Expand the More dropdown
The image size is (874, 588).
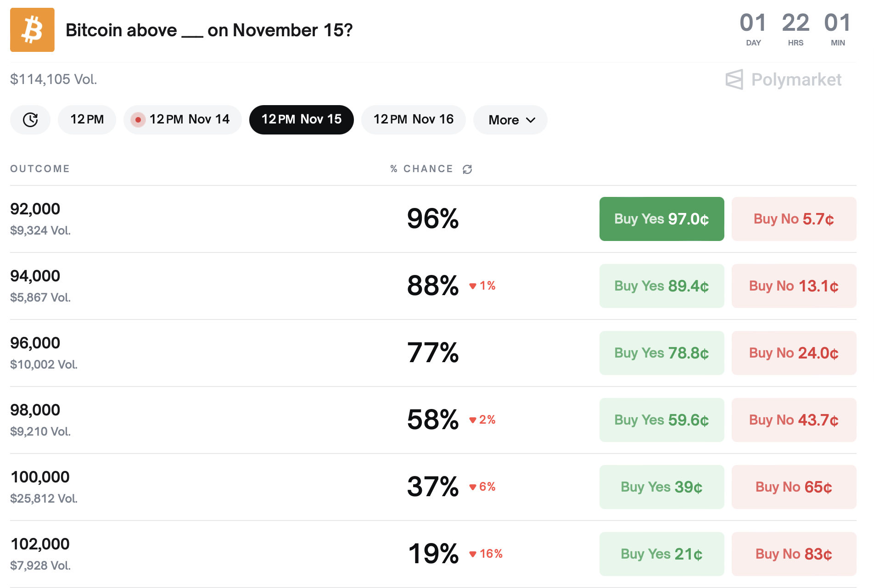click(x=510, y=120)
